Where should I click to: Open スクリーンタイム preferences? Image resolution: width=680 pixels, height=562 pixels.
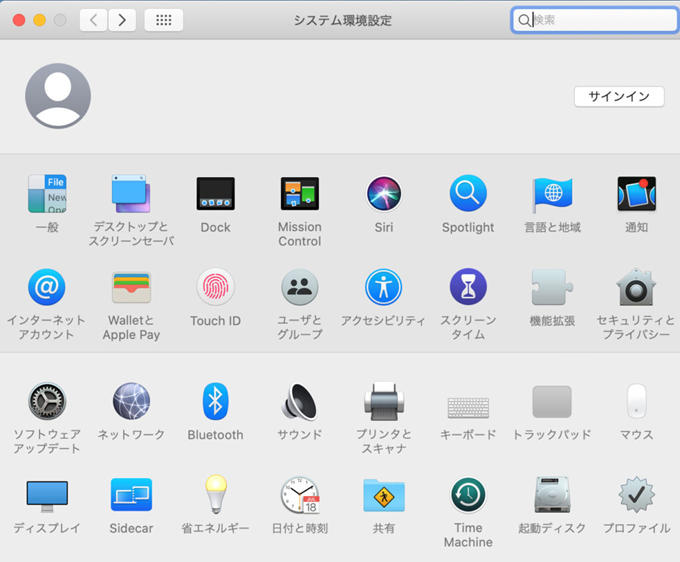pyautogui.click(x=468, y=287)
